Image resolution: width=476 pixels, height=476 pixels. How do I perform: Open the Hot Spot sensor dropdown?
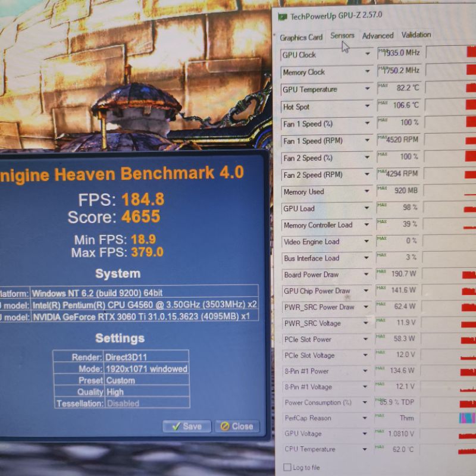click(x=367, y=106)
